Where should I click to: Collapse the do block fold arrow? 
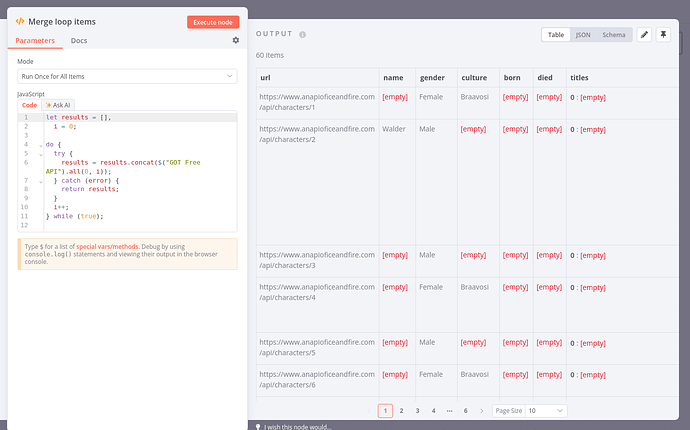[x=40, y=145]
